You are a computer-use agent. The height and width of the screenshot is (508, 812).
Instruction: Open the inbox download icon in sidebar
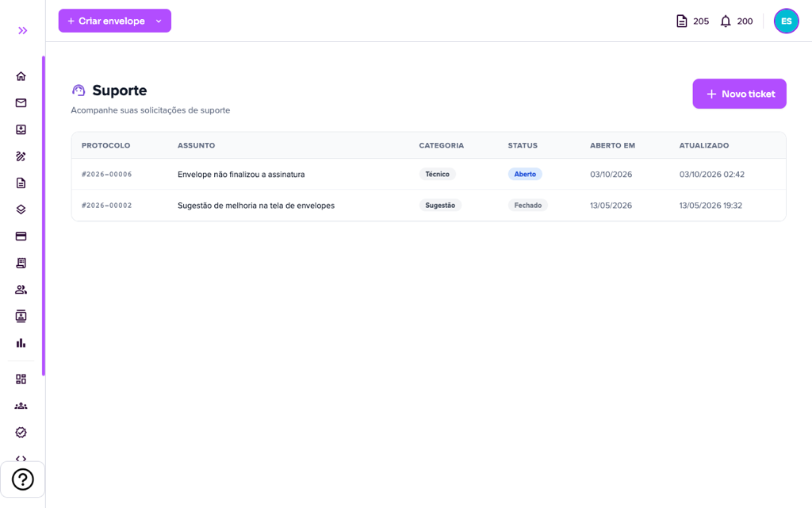(x=21, y=129)
